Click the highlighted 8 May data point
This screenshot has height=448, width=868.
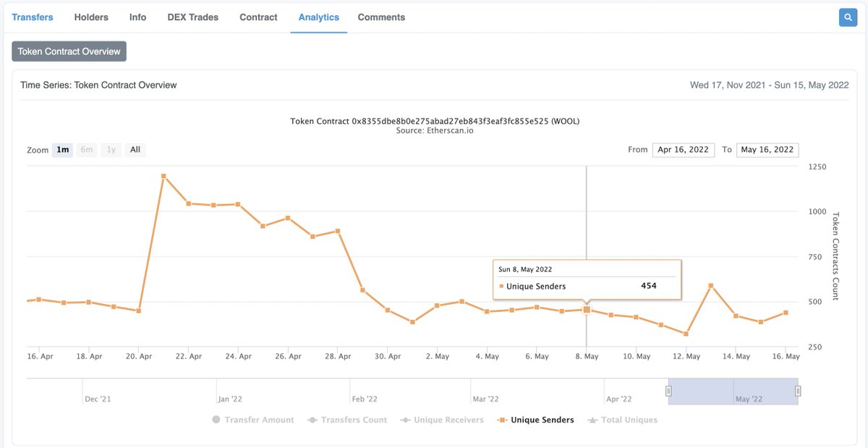coord(587,310)
